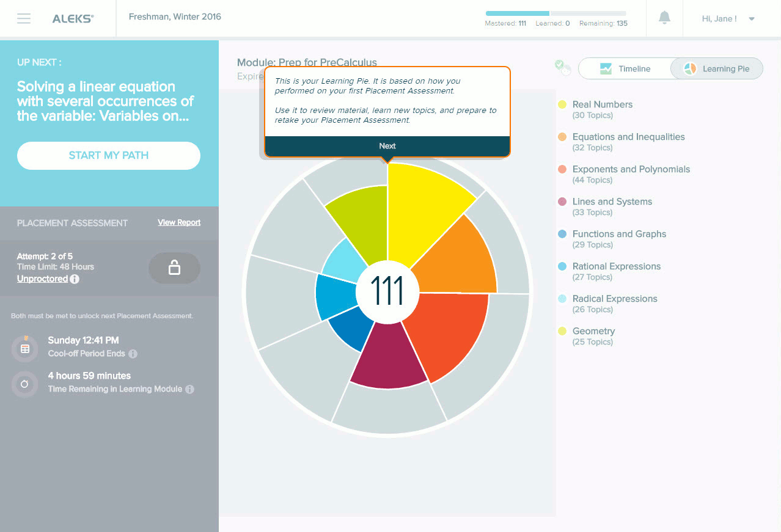The width and height of the screenshot is (781, 532).
Task: Click the maroon Lines and Systems slice
Action: (x=388, y=360)
